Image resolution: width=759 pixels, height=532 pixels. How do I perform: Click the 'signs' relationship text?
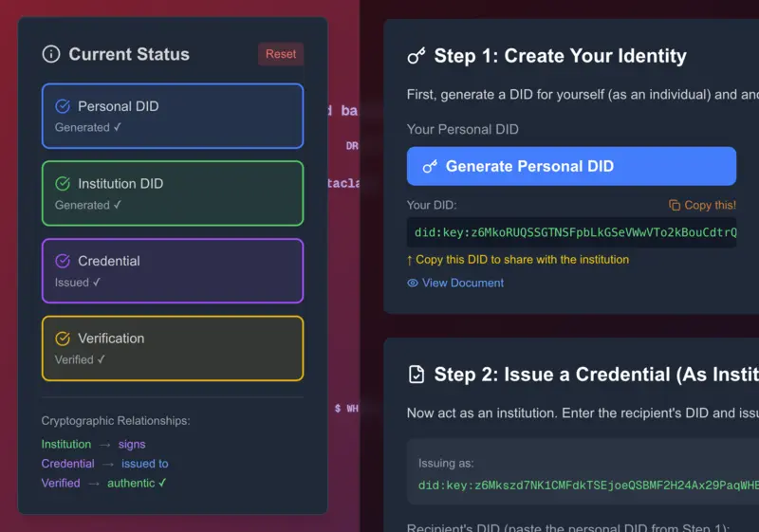tap(132, 445)
